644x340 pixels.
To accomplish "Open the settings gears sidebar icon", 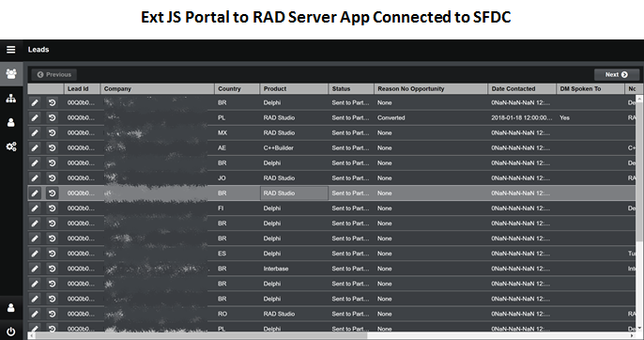I will click(11, 147).
